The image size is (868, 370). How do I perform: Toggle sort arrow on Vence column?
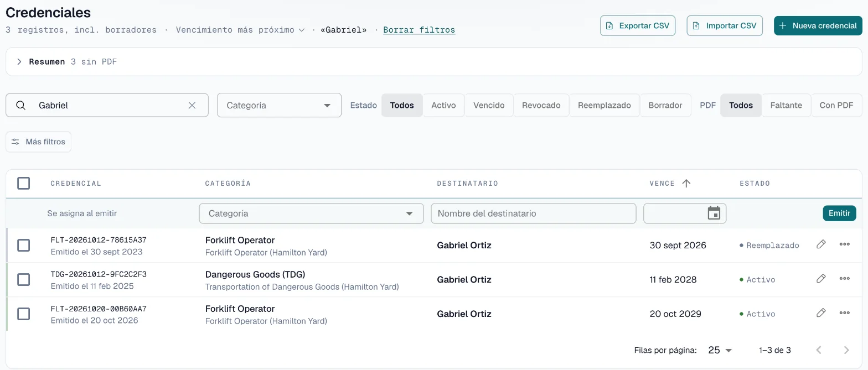click(x=686, y=183)
